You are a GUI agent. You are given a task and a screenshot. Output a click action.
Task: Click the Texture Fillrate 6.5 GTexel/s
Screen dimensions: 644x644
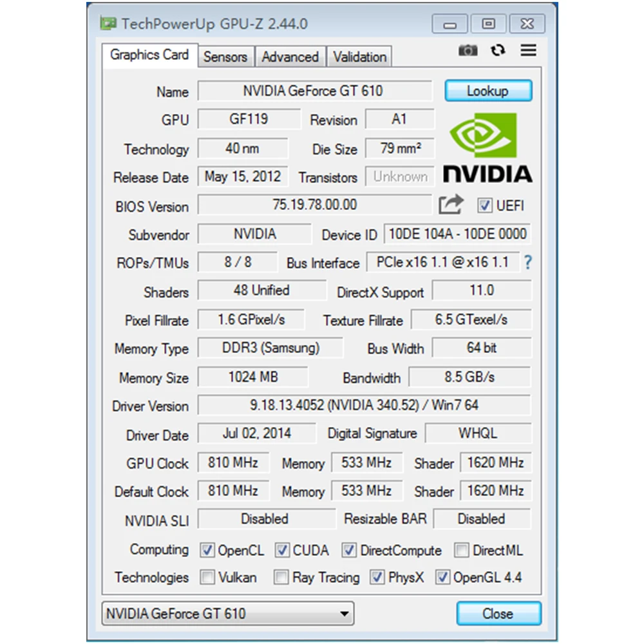(471, 319)
